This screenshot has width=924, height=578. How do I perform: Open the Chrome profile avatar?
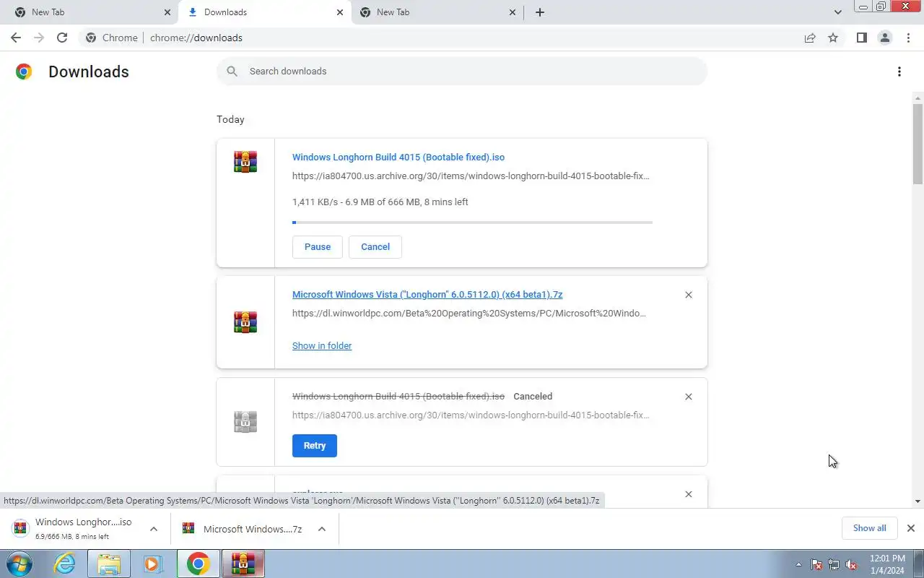[884, 38]
